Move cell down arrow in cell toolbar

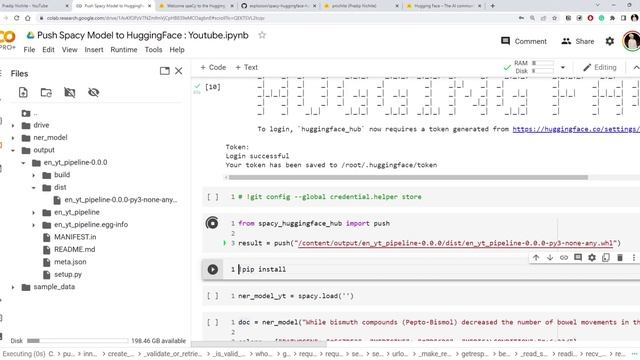tap(550, 258)
